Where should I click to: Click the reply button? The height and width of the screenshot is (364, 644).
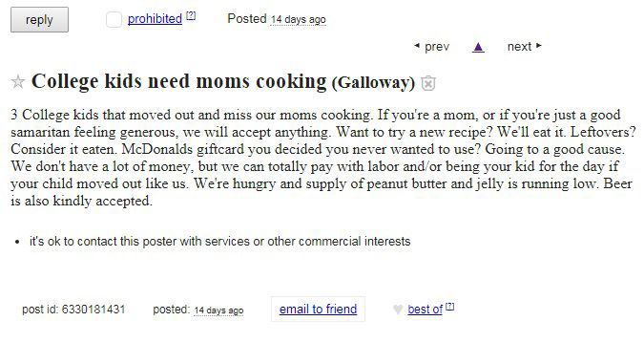click(39, 20)
